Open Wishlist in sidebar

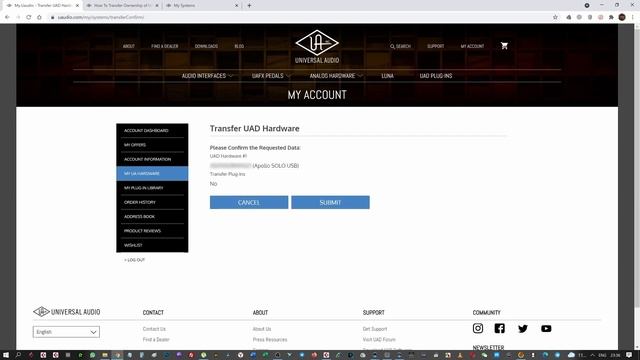tap(152, 245)
